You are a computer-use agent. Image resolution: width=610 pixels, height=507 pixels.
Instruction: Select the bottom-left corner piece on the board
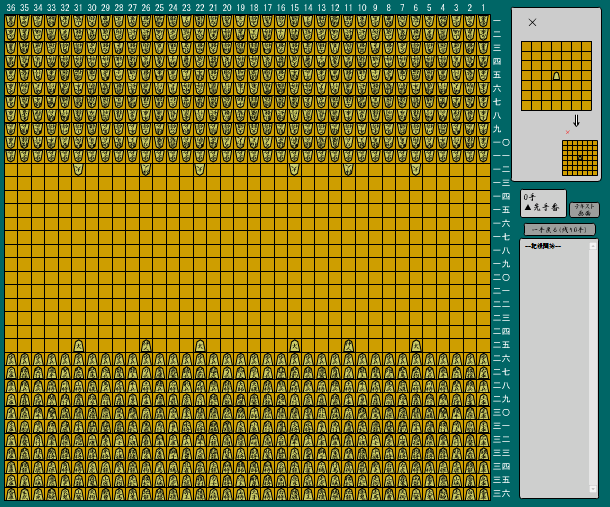click(x=11, y=493)
